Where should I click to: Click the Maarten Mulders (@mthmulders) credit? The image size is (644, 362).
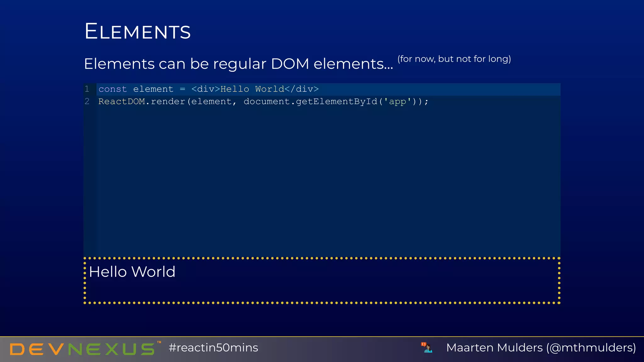541,348
